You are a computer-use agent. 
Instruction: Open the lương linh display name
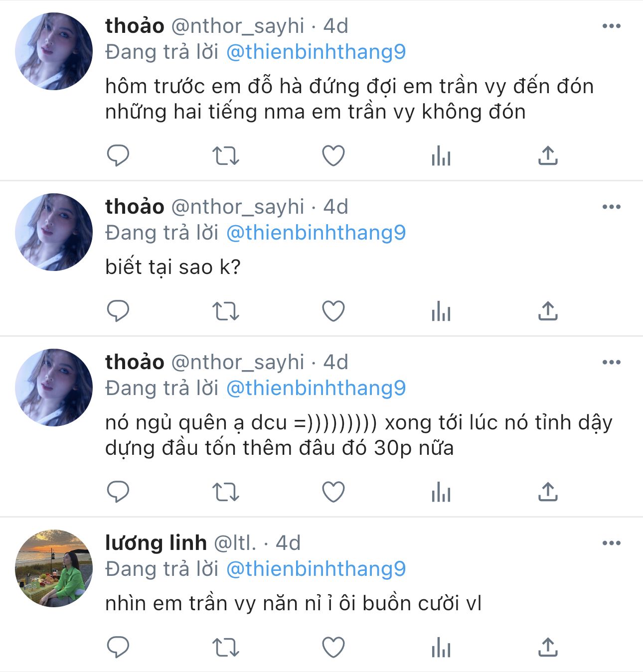tap(156, 543)
